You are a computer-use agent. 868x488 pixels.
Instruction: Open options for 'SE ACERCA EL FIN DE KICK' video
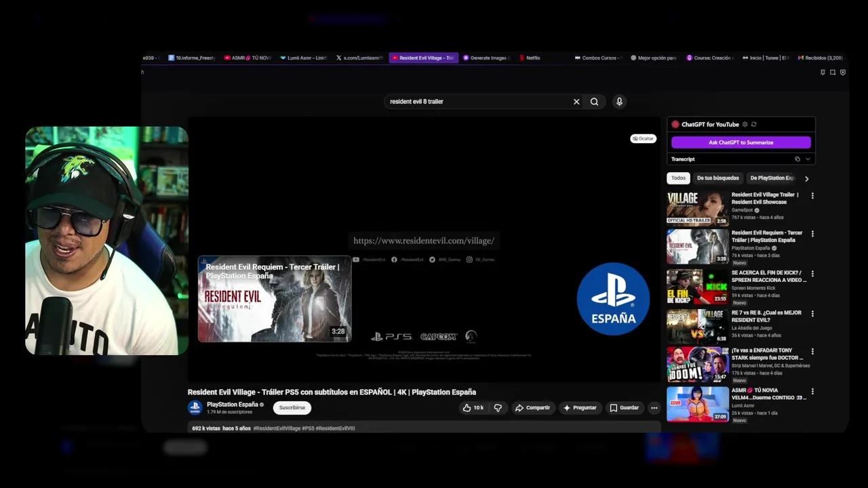click(x=812, y=274)
